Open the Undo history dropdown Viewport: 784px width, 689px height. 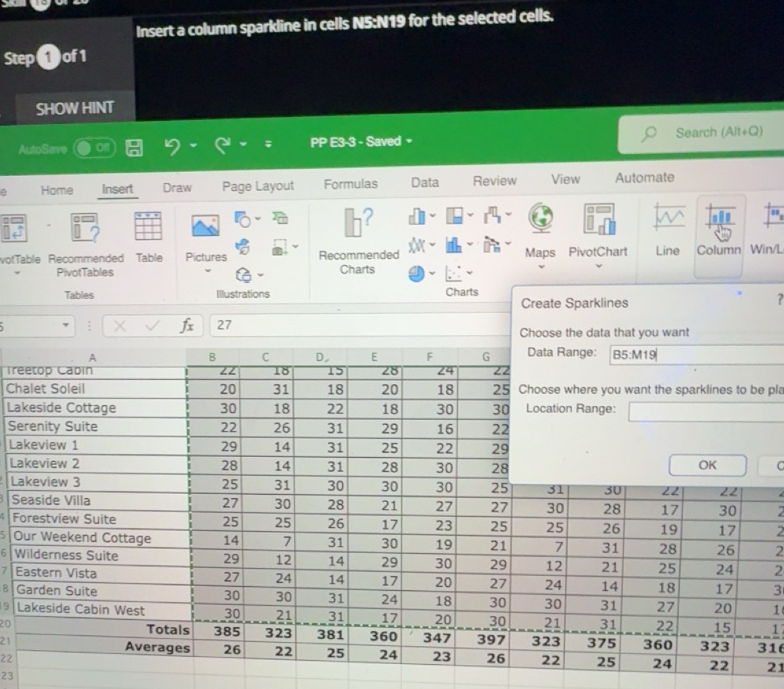[x=192, y=145]
